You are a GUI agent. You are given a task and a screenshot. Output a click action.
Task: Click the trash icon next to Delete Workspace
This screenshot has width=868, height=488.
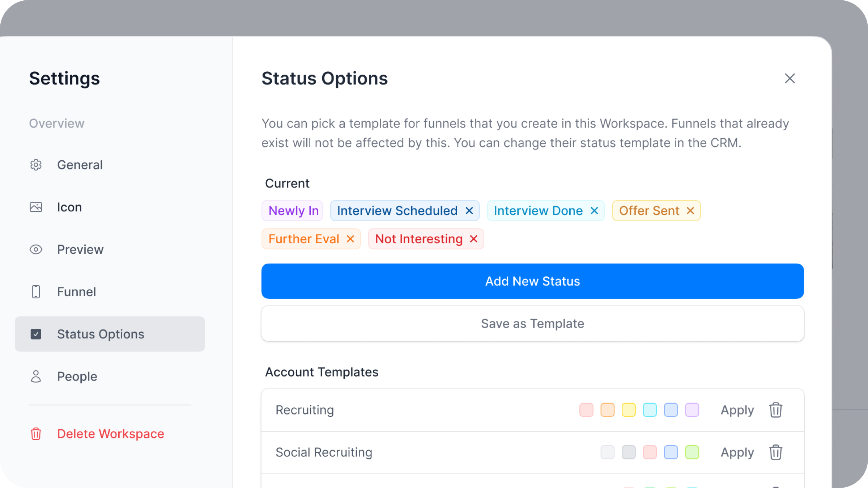tap(36, 434)
